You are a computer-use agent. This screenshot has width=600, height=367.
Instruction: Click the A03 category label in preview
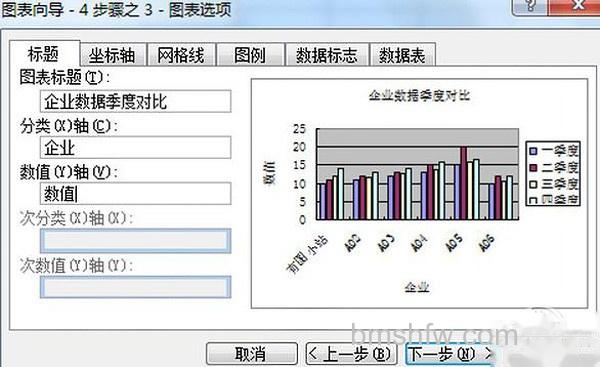(386, 243)
